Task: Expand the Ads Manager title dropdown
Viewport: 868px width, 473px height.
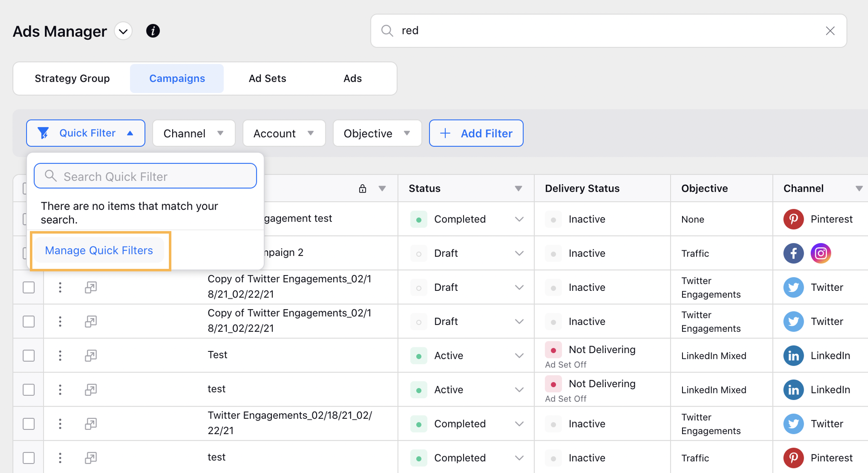Action: coord(123,31)
